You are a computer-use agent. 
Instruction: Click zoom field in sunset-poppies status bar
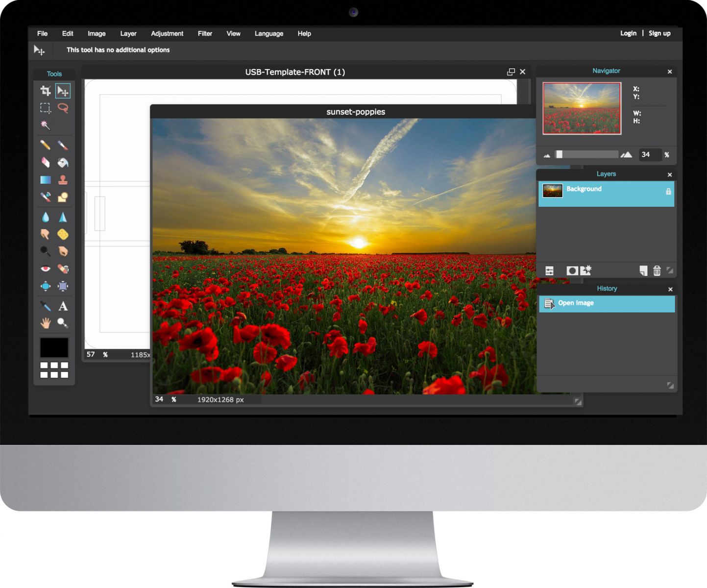click(160, 399)
